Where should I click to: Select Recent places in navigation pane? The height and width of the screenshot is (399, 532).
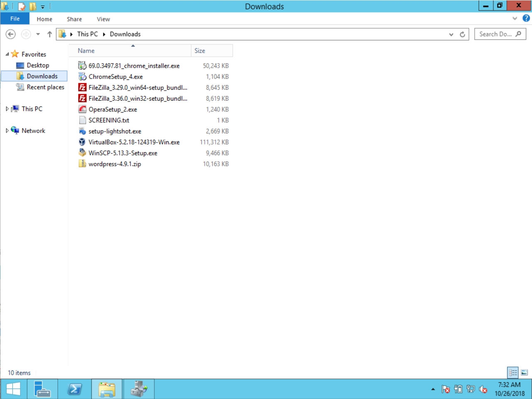(x=46, y=87)
